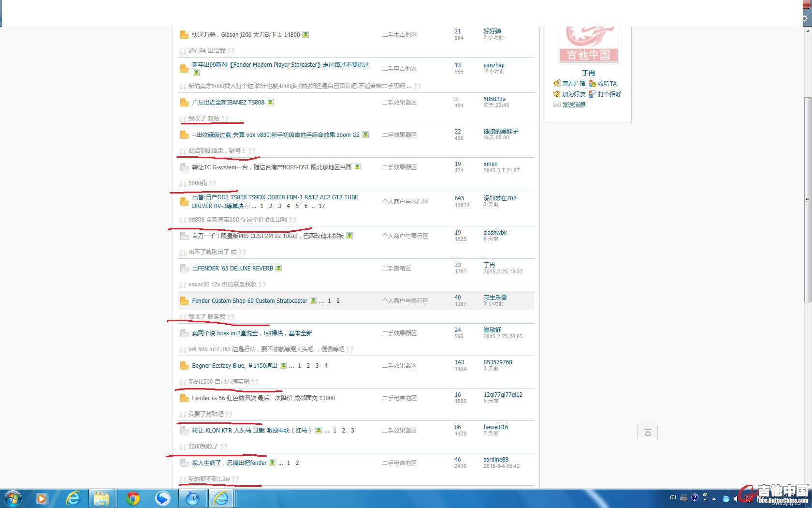Open user yanzhiqi's profile
812x508 pixels.
tap(494, 65)
